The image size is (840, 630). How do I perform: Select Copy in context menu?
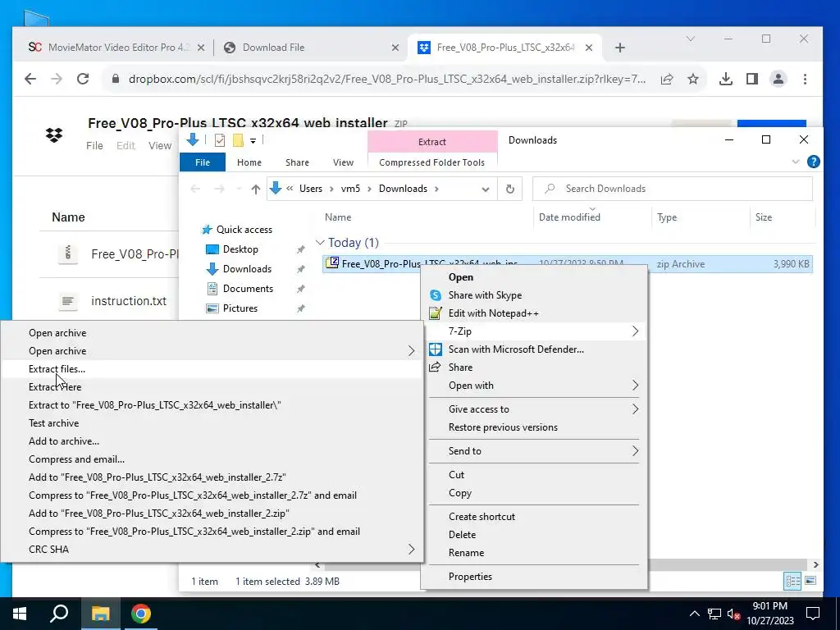(536, 493)
